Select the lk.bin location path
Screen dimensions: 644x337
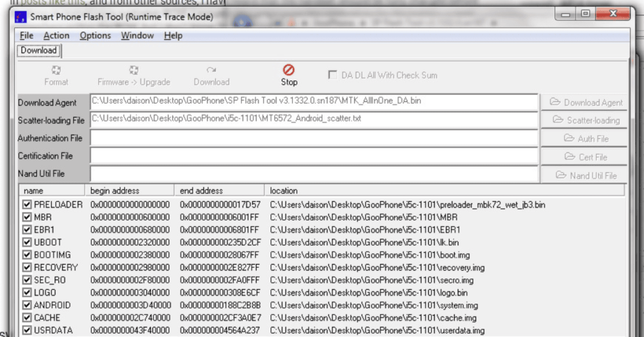(x=364, y=242)
